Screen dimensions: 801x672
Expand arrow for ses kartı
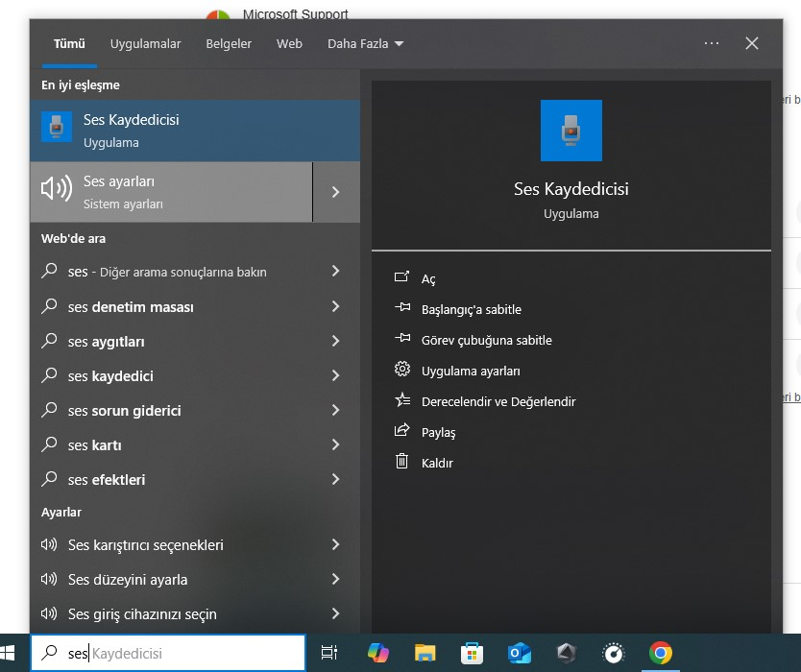335,444
